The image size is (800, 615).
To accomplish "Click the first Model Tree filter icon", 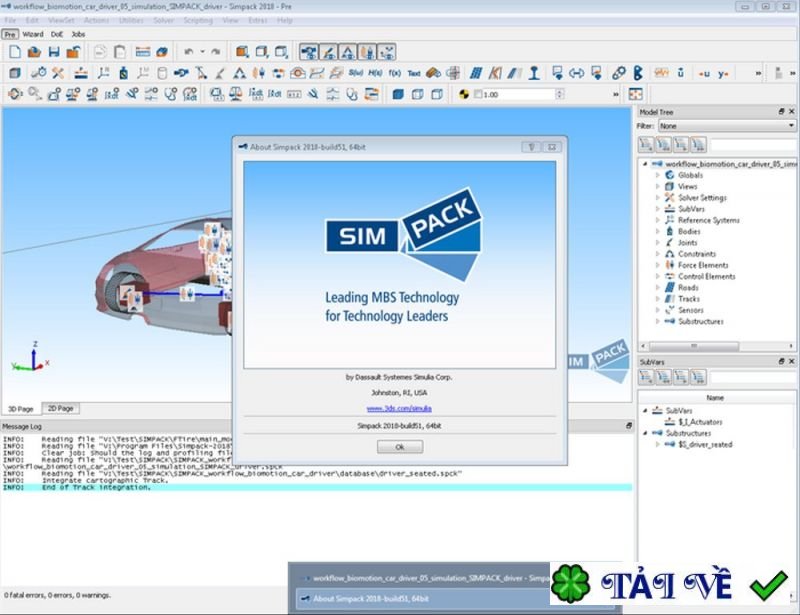I will pyautogui.click(x=647, y=145).
